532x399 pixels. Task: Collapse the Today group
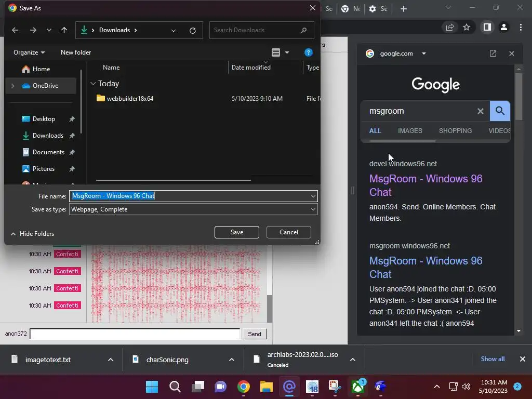click(x=94, y=84)
